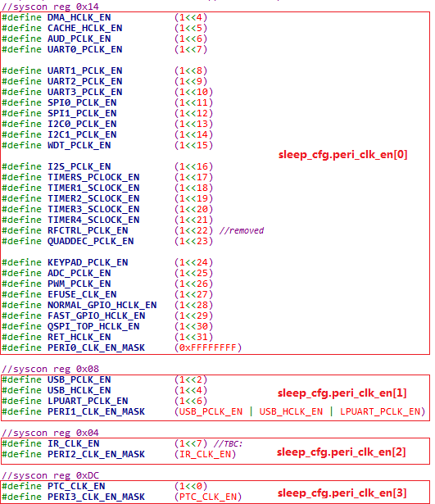Click the PERI3_CLK_EN_MASK macro name
Image resolution: width=435 pixels, height=504 pixels.
coord(97,497)
